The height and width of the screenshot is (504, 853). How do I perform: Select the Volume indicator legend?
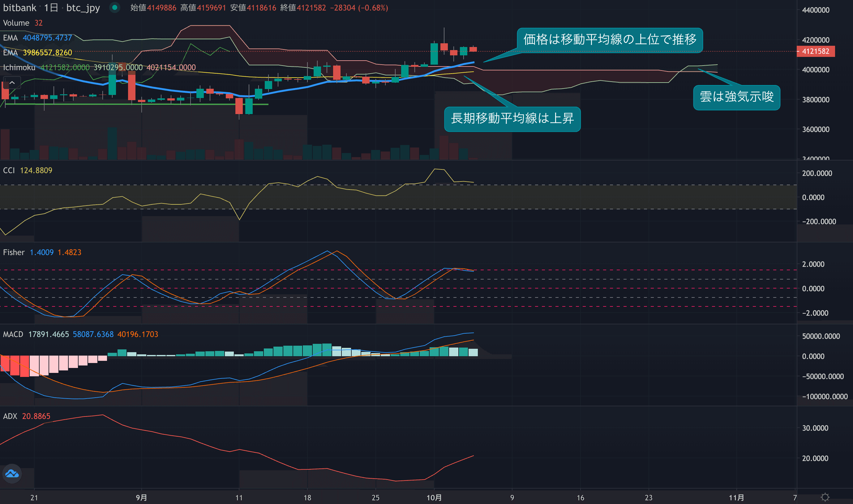[x=16, y=23]
